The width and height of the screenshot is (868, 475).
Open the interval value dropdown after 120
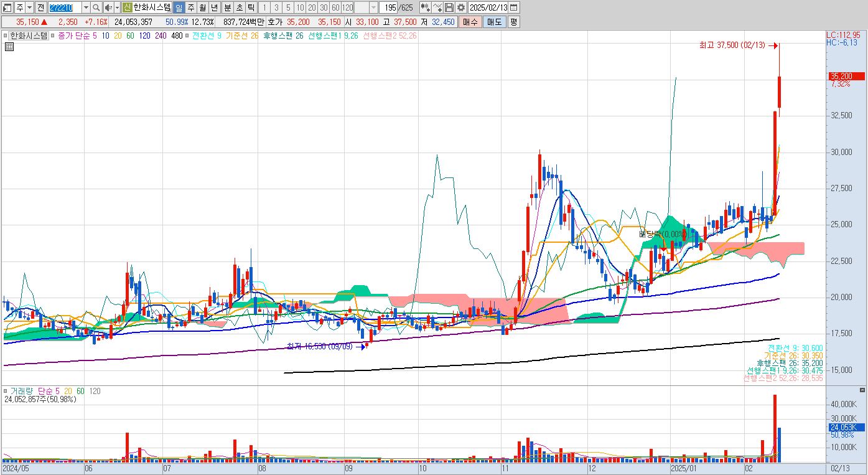coord(373,7)
